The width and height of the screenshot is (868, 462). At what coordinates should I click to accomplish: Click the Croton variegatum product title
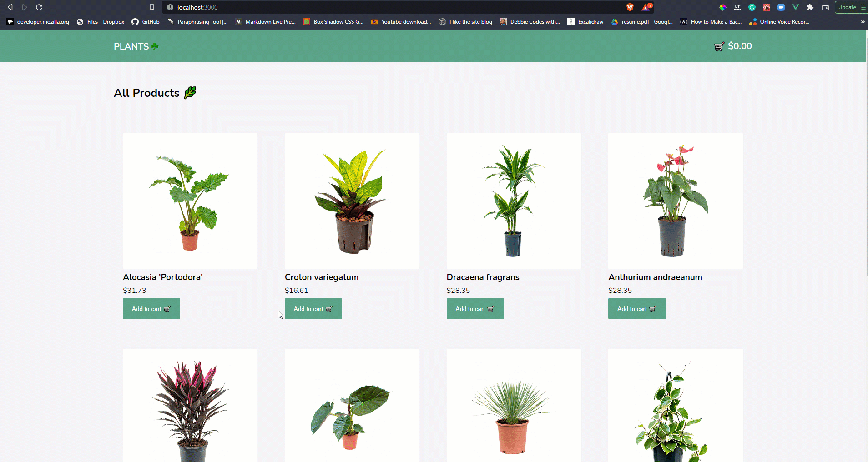pos(322,277)
